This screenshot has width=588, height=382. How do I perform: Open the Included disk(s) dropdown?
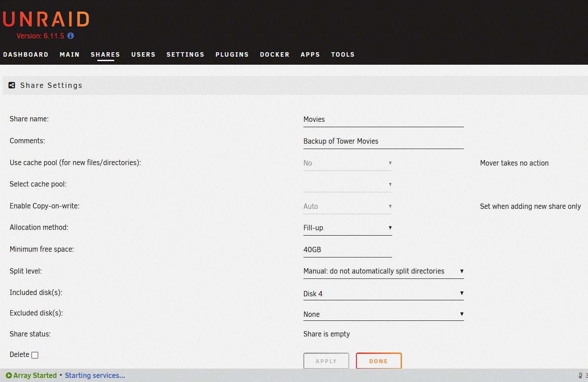click(384, 293)
